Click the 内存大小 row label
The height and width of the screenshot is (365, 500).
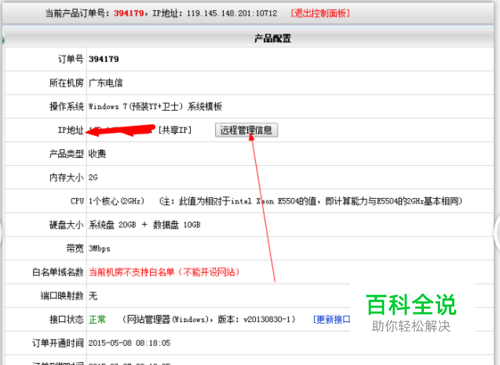click(x=66, y=177)
